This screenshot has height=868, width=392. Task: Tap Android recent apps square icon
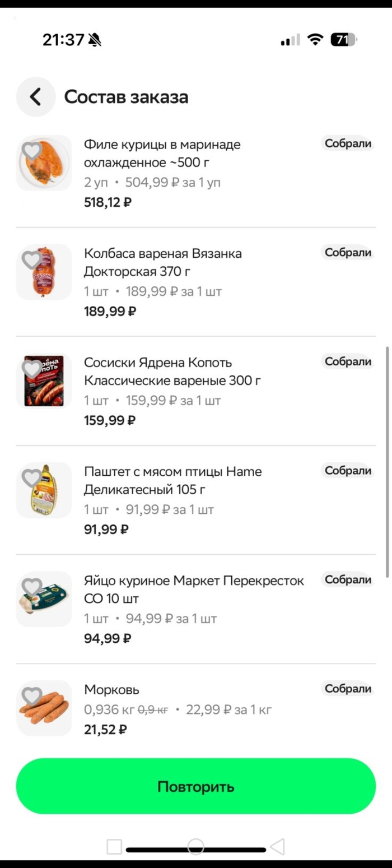pos(114,846)
